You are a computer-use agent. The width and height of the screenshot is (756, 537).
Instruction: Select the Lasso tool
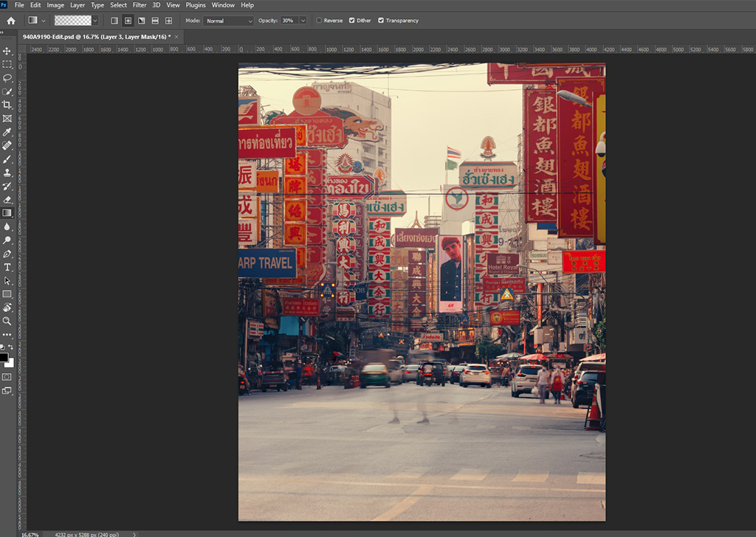tap(7, 77)
